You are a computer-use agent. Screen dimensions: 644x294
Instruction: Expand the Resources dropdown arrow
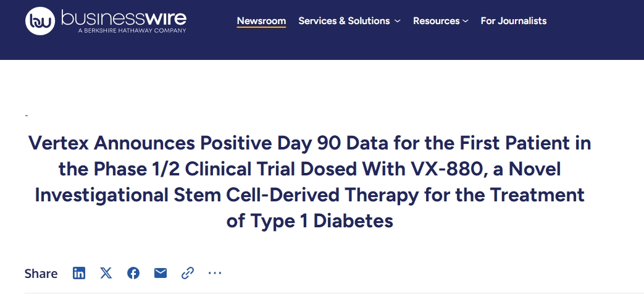coord(466,22)
